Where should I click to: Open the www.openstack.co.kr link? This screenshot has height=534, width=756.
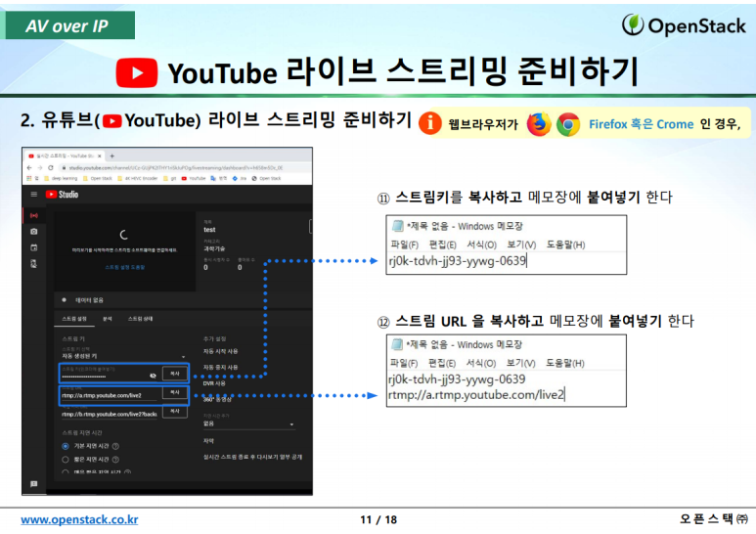tap(79, 519)
